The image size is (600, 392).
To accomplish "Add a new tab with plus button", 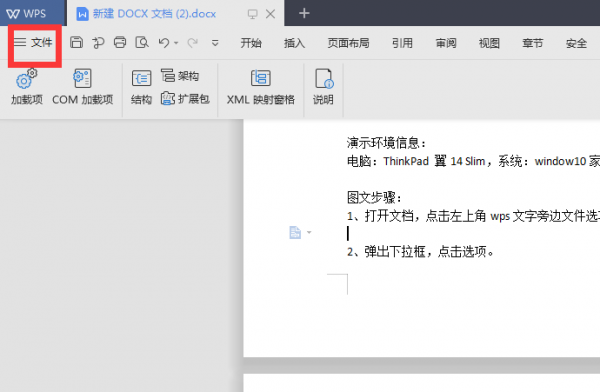I will tap(304, 13).
